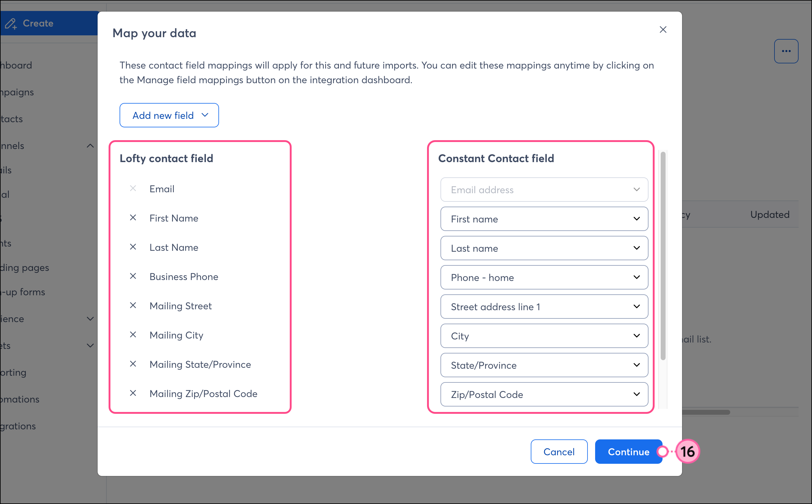Remove the Mailing City field mapping
Screen dimensions: 812x504
pos(133,335)
